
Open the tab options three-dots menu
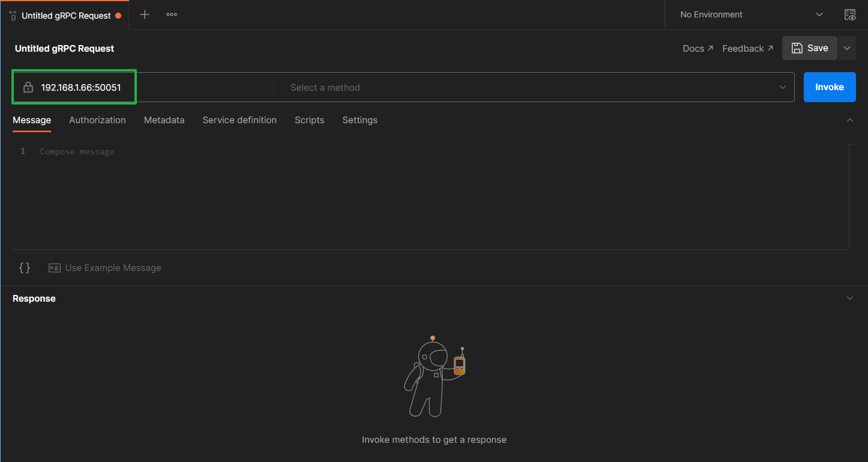(172, 15)
